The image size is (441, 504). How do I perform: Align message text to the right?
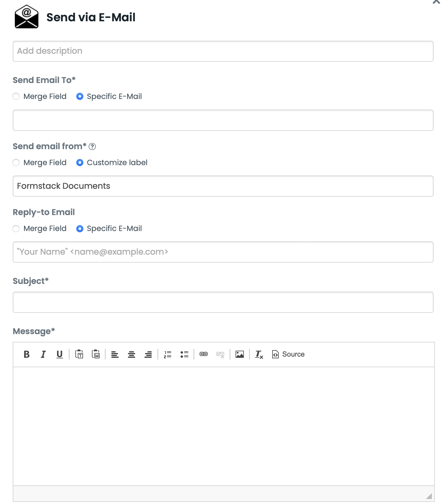pyautogui.click(x=148, y=354)
